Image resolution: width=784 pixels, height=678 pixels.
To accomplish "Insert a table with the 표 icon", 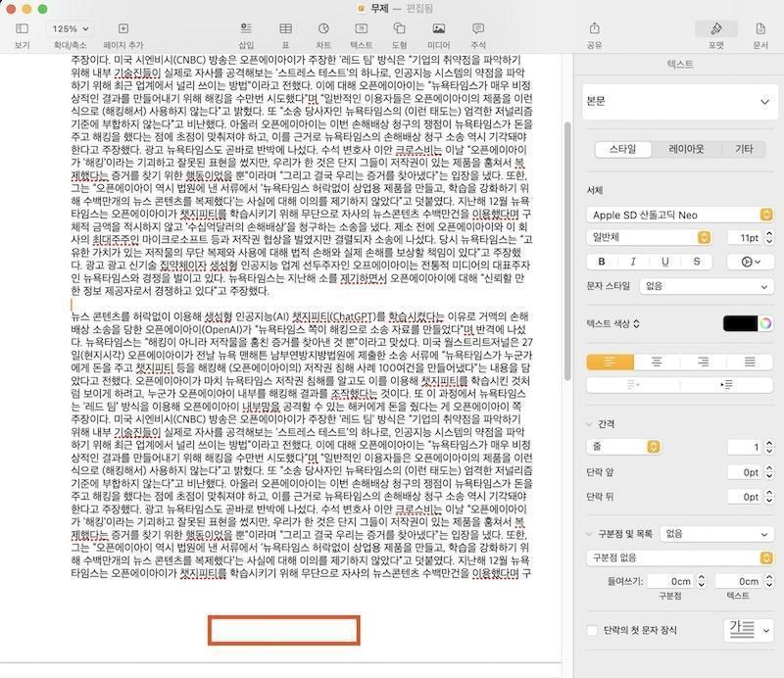I will [x=285, y=28].
